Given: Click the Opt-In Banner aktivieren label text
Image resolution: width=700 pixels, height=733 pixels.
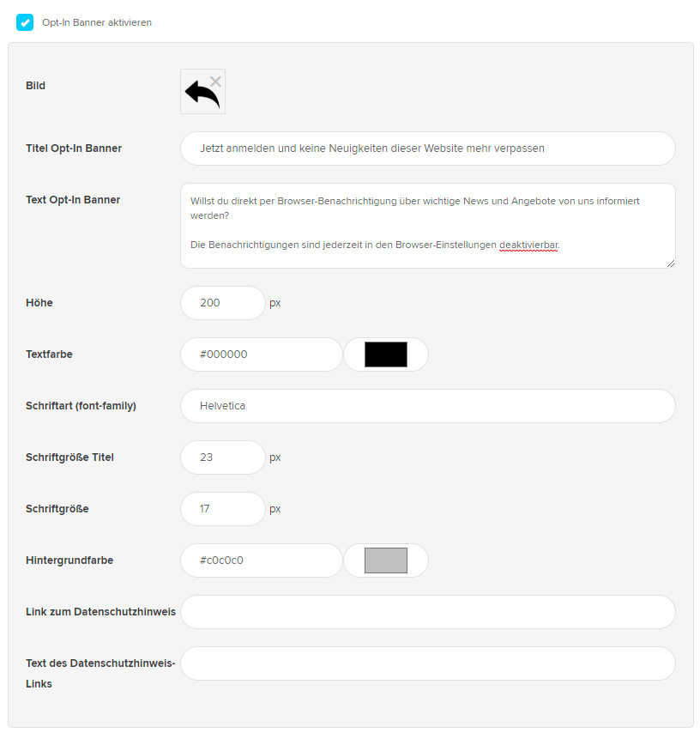Looking at the screenshot, I should [97, 22].
